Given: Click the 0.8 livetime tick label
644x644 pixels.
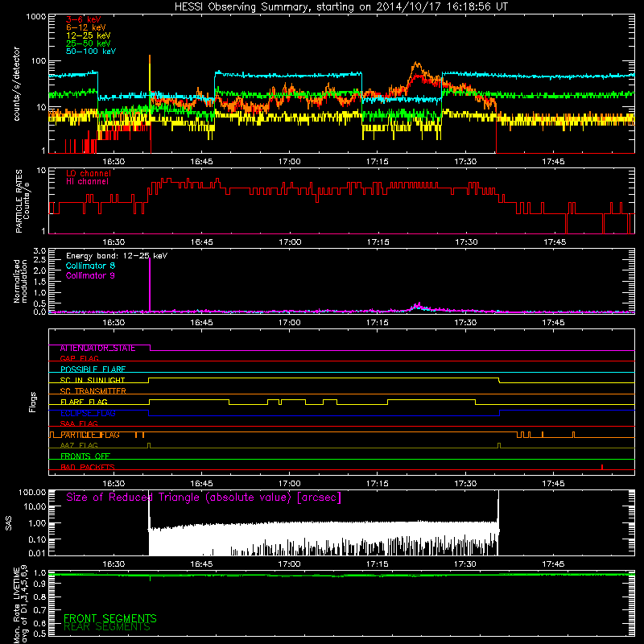Looking at the screenshot, I should pos(40,597).
